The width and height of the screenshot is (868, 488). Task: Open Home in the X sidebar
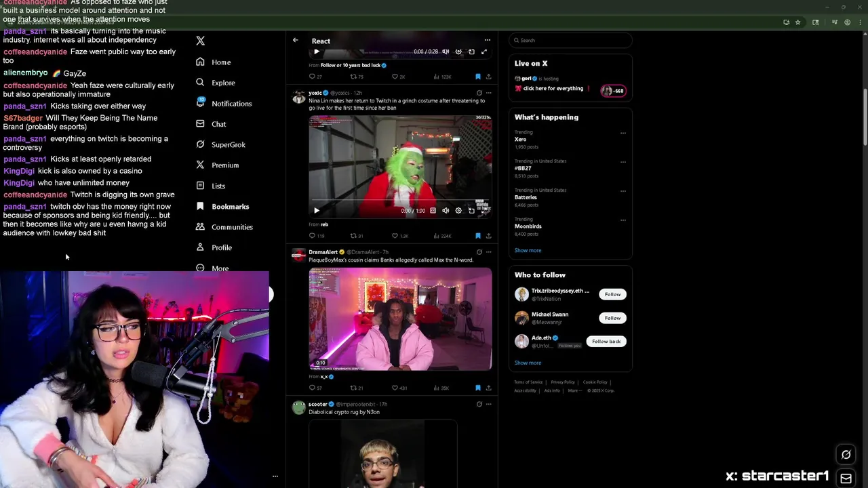click(x=214, y=62)
